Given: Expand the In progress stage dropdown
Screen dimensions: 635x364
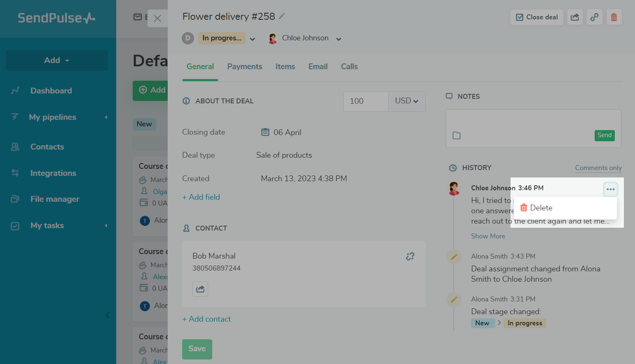Looking at the screenshot, I should pos(252,39).
